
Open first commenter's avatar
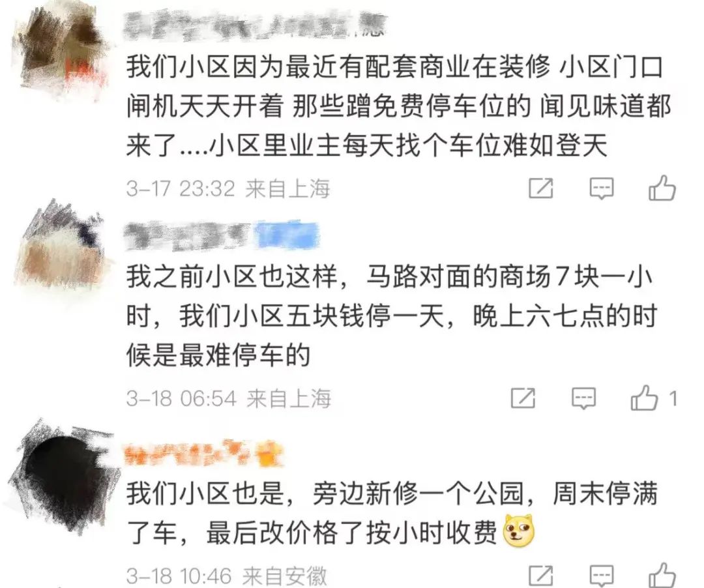click(x=61, y=48)
